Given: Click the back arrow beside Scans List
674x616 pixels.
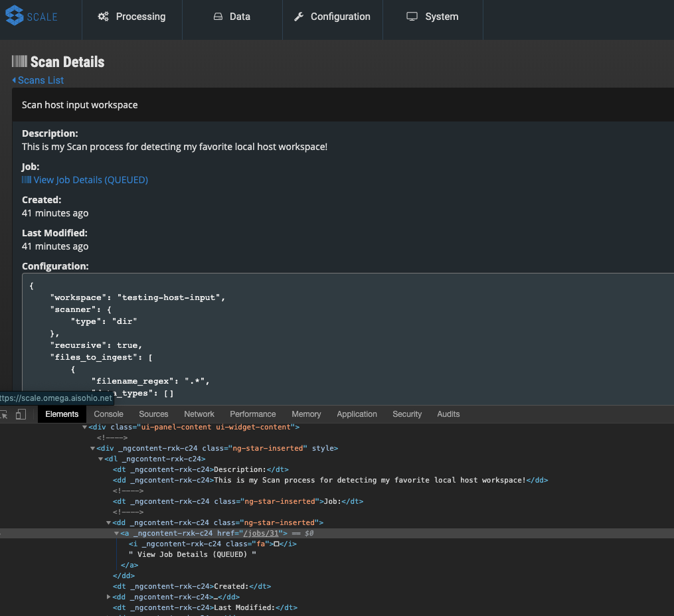Looking at the screenshot, I should pos(14,80).
